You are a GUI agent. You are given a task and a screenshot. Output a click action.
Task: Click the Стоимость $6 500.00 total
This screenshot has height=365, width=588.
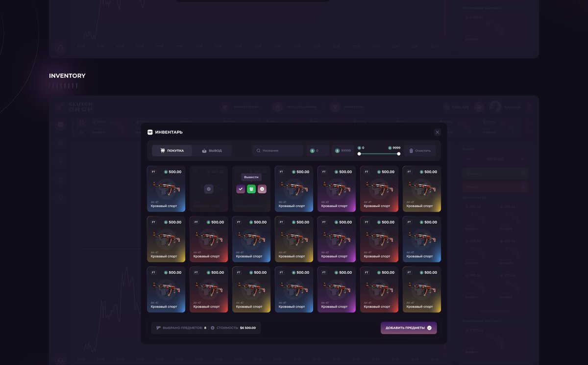click(233, 328)
